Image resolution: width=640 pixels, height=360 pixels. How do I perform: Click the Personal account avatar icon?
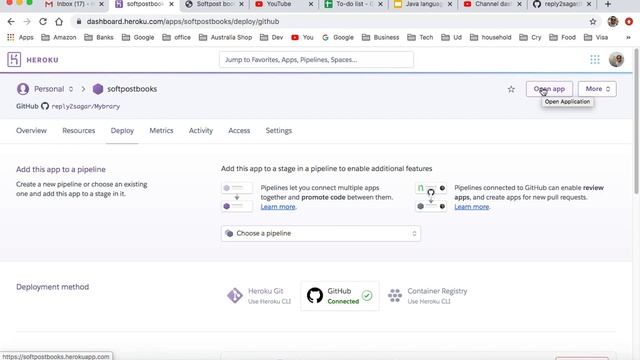pyautogui.click(x=23, y=89)
